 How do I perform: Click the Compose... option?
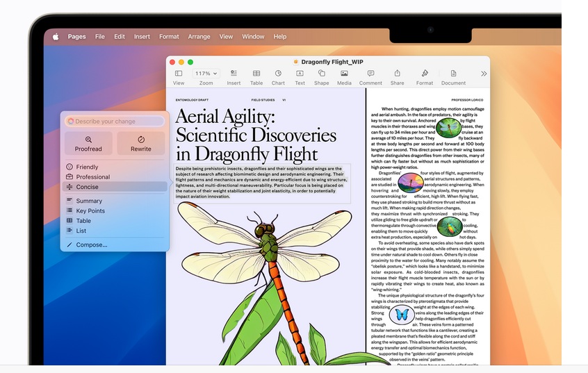click(x=115, y=244)
